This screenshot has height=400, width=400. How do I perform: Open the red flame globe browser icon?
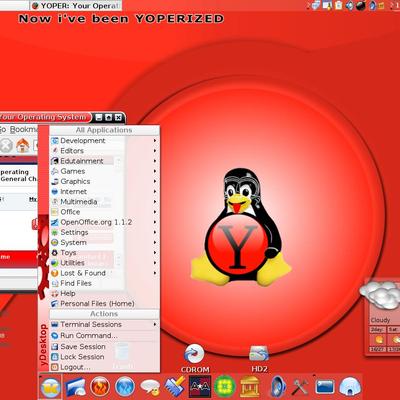[100, 387]
